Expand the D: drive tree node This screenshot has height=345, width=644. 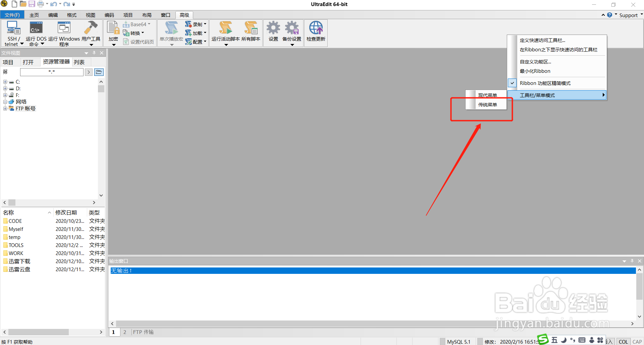point(5,88)
